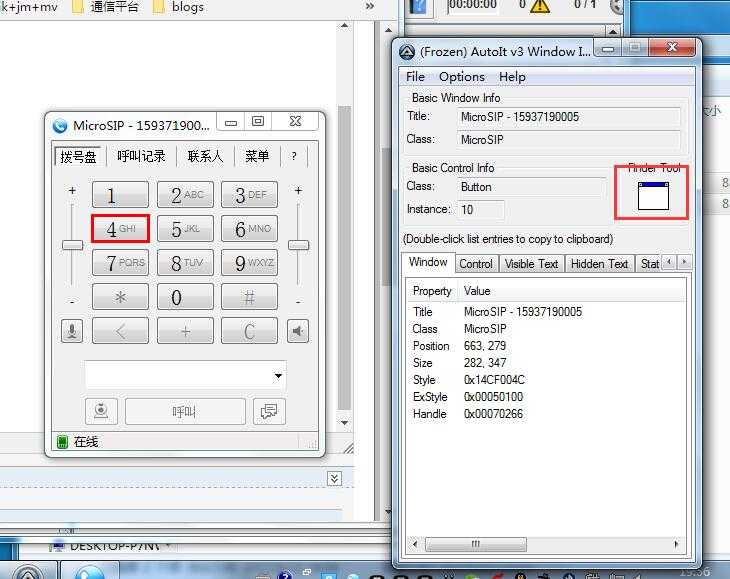Select the Hidden Text tab
The height and width of the screenshot is (579, 730).
point(599,264)
